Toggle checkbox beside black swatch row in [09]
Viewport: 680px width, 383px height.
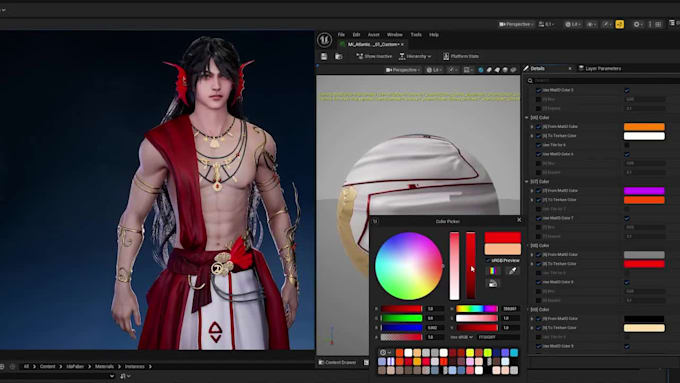[538, 319]
